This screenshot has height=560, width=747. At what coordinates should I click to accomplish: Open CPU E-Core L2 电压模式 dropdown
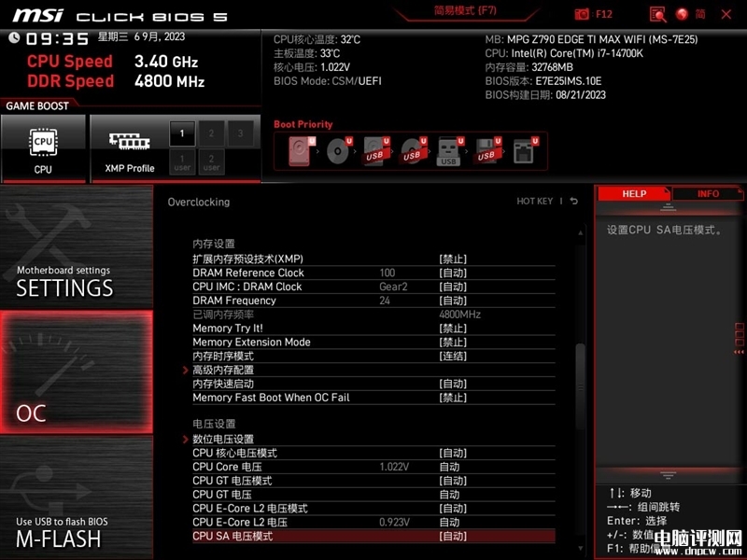453,508
